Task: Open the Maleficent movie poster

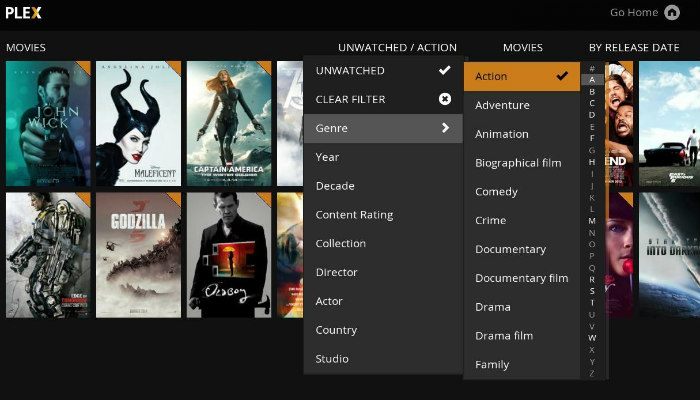Action: [x=138, y=124]
